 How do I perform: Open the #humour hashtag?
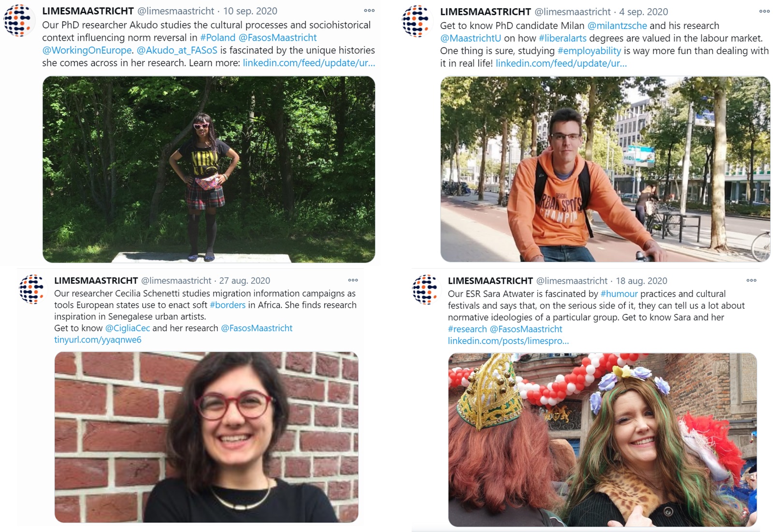pos(619,294)
